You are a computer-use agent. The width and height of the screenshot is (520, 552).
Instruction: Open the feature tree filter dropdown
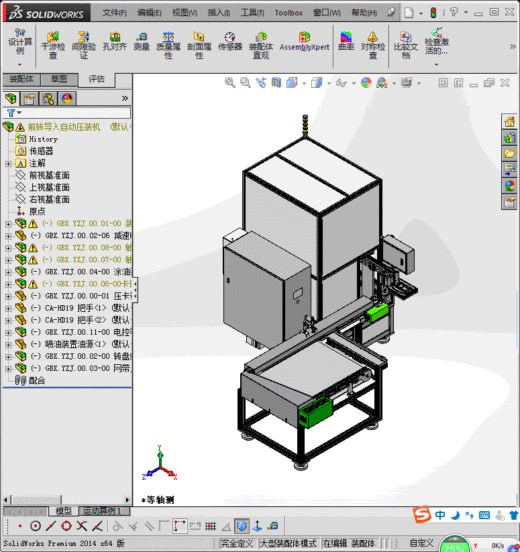[19, 113]
